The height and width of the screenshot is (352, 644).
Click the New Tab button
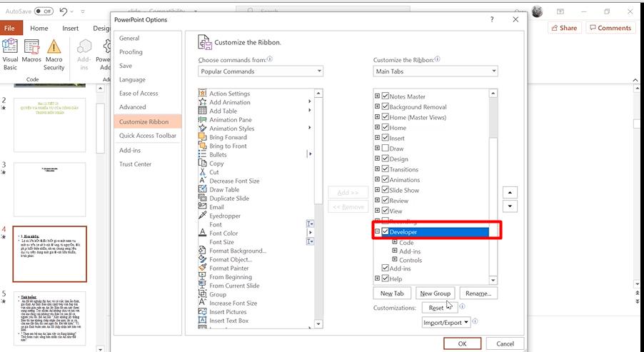(x=392, y=293)
